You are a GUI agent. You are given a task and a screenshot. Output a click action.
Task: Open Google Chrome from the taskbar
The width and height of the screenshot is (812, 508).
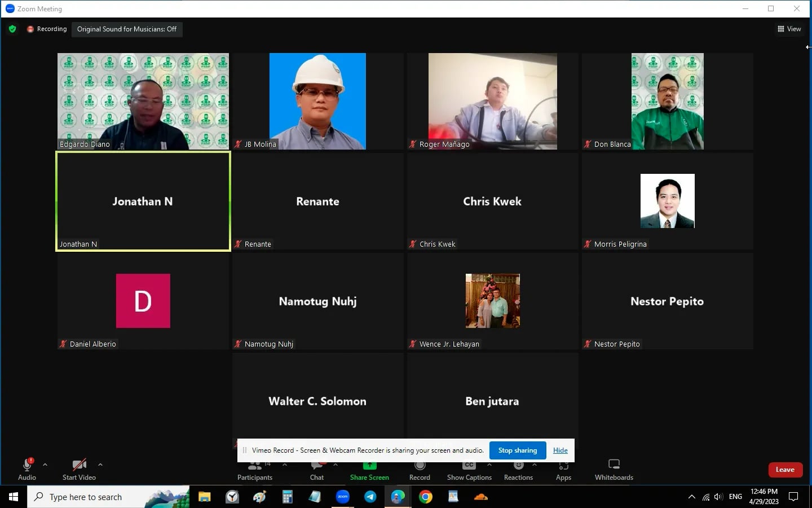point(426,497)
